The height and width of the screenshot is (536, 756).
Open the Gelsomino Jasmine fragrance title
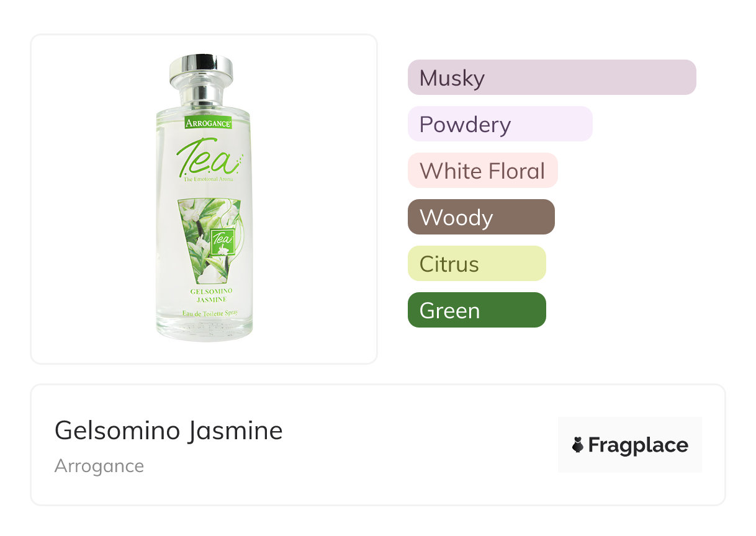click(169, 430)
